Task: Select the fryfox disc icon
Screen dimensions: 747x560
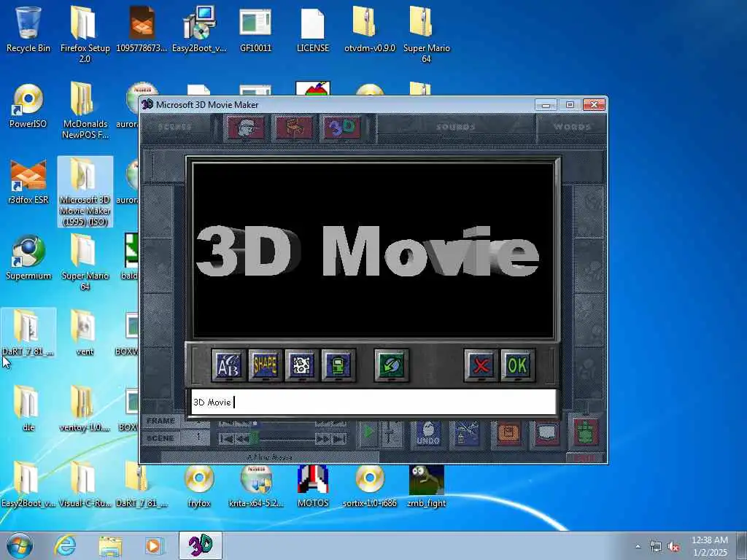Action: pyautogui.click(x=198, y=484)
